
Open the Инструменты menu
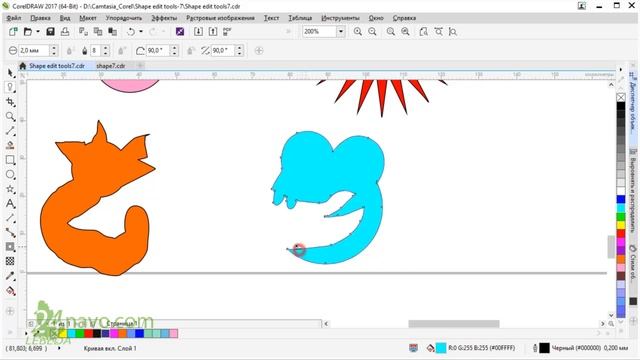click(x=340, y=18)
